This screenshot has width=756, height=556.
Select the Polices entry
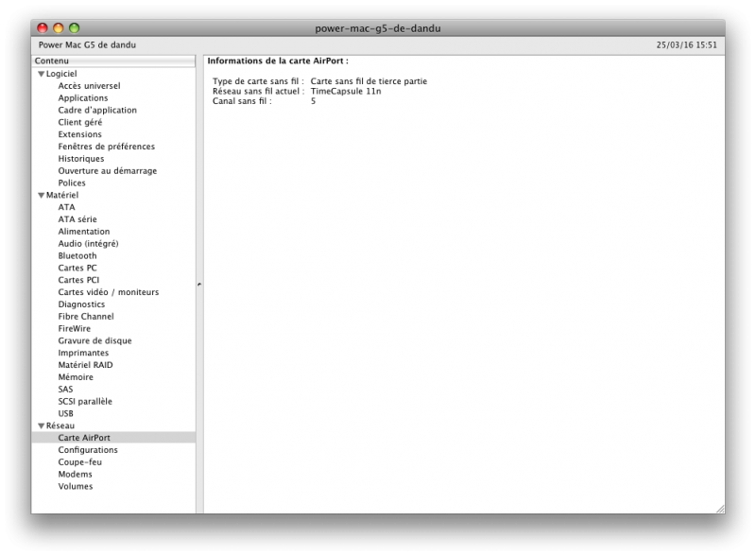coord(72,182)
